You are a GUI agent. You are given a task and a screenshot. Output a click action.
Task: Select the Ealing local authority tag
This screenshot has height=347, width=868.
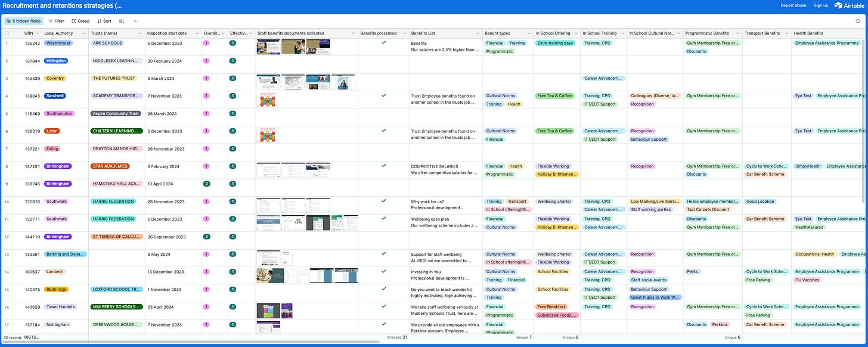[52, 148]
